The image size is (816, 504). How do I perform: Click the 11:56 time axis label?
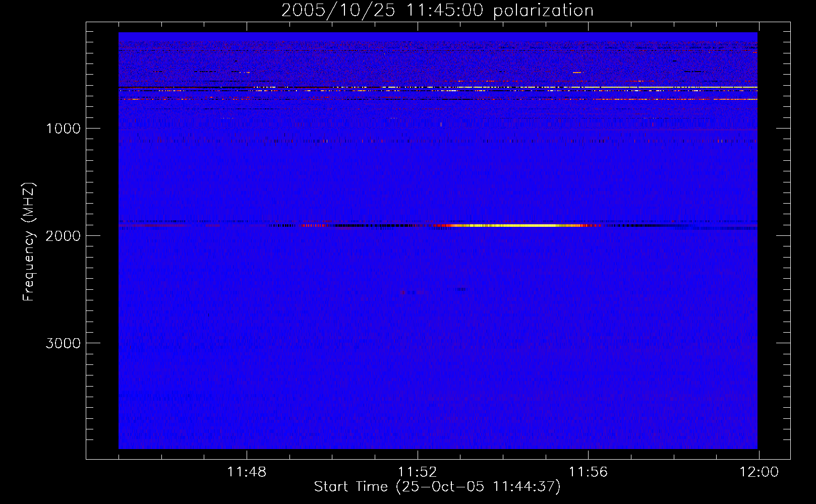coord(588,472)
